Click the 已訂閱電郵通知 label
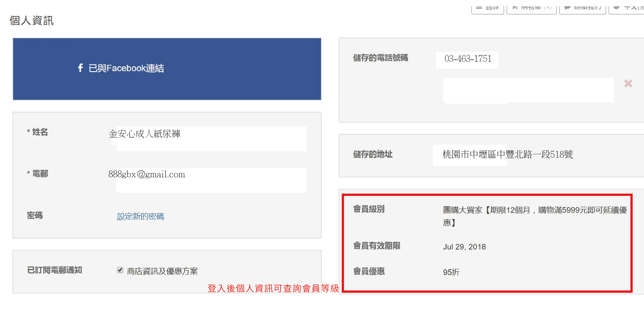Screen dimensions: 644x332 55,270
